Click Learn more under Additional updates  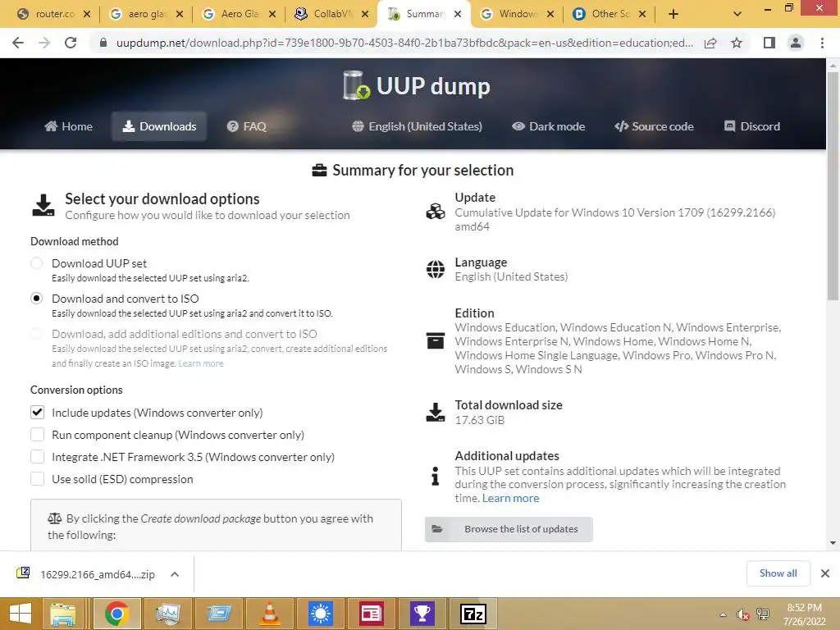(510, 498)
